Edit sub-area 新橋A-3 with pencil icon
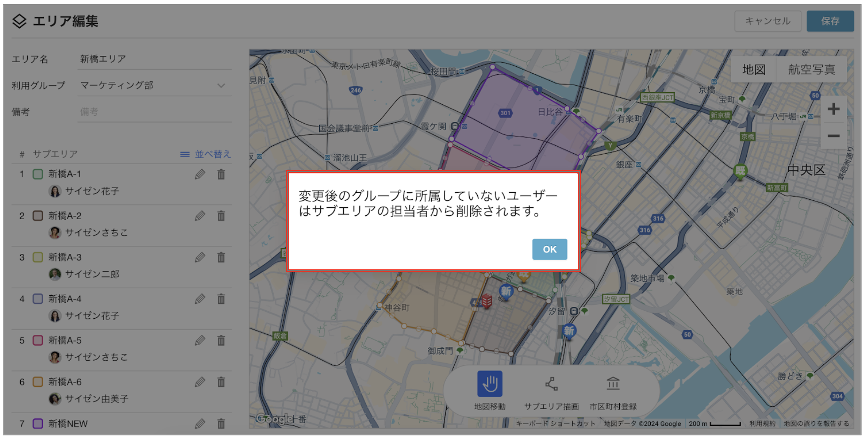Image resolution: width=868 pixels, height=441 pixels. pyautogui.click(x=200, y=257)
